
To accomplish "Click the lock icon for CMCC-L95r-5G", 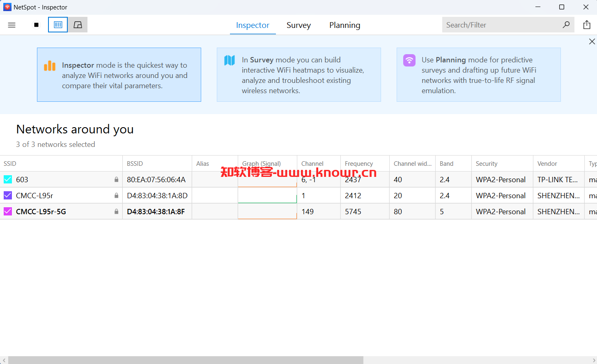I will click(x=116, y=211).
